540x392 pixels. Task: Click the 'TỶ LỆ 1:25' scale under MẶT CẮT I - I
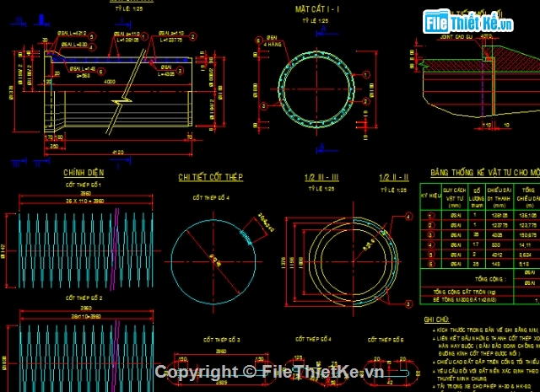[x=316, y=21]
